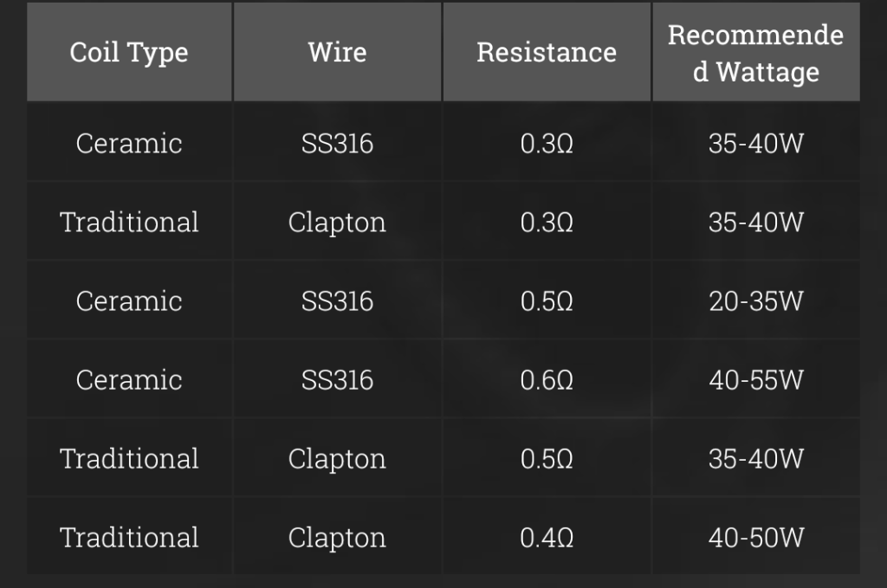Click Ceramic in the 20-35W row
887x588 pixels.
(129, 300)
